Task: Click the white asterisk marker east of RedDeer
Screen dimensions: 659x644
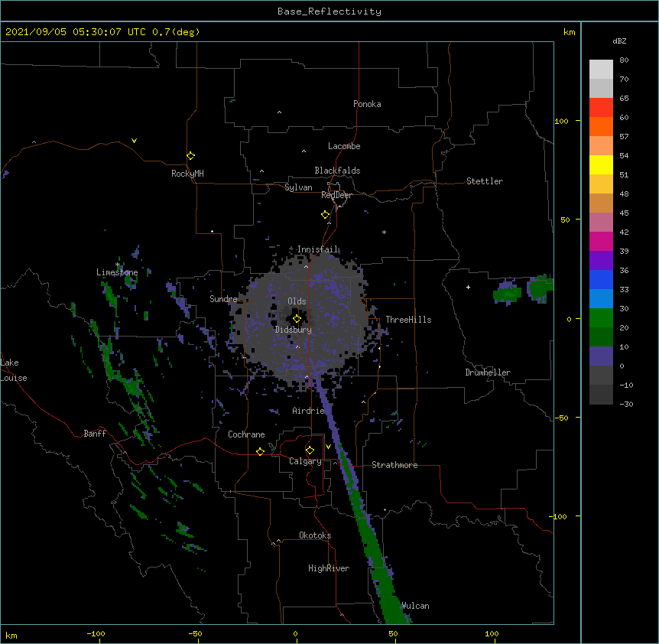Action: tap(384, 232)
